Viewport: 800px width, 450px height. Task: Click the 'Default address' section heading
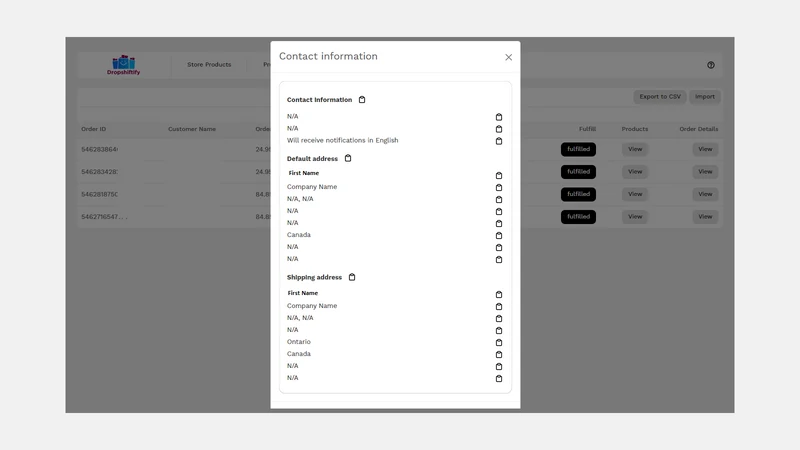coord(312,159)
